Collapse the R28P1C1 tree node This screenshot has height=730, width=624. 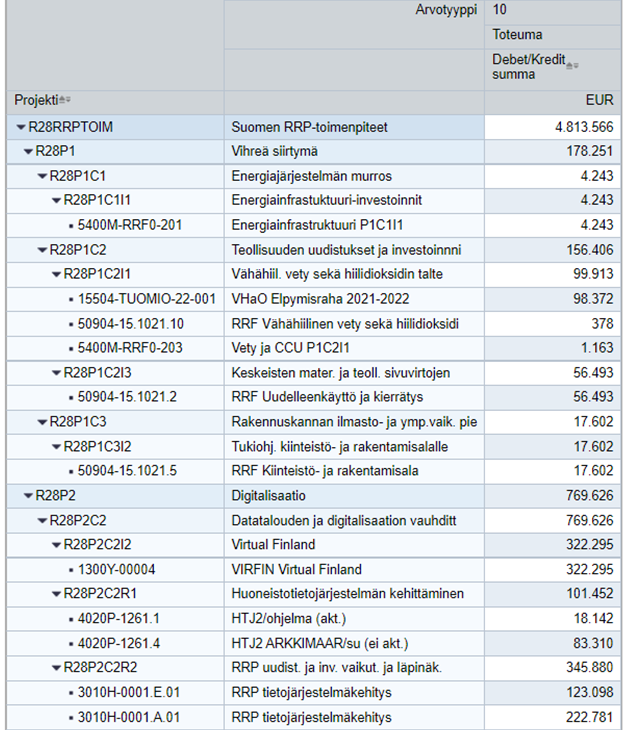pos(42,176)
